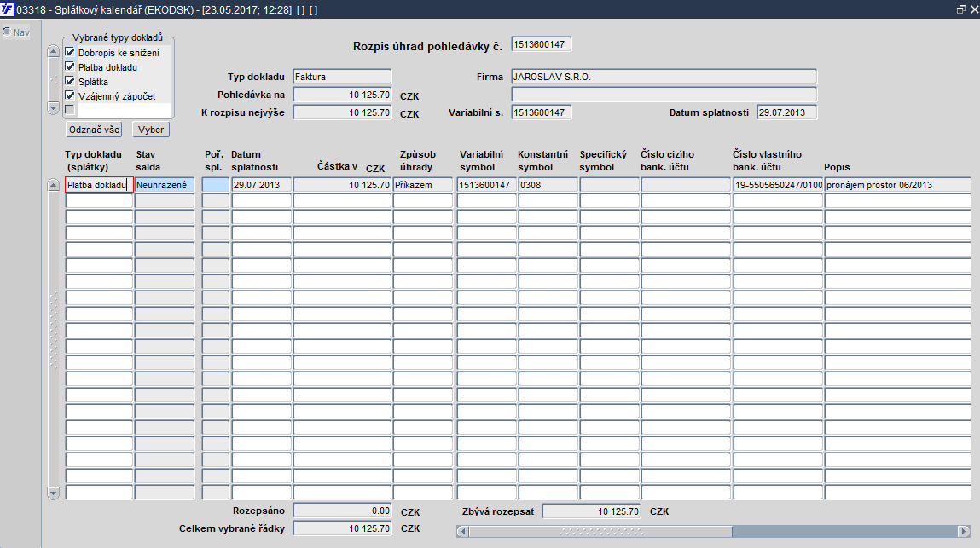The width and height of the screenshot is (980, 548).
Task: Disable the Vzájemný zápočet checkbox
Action: coord(70,95)
